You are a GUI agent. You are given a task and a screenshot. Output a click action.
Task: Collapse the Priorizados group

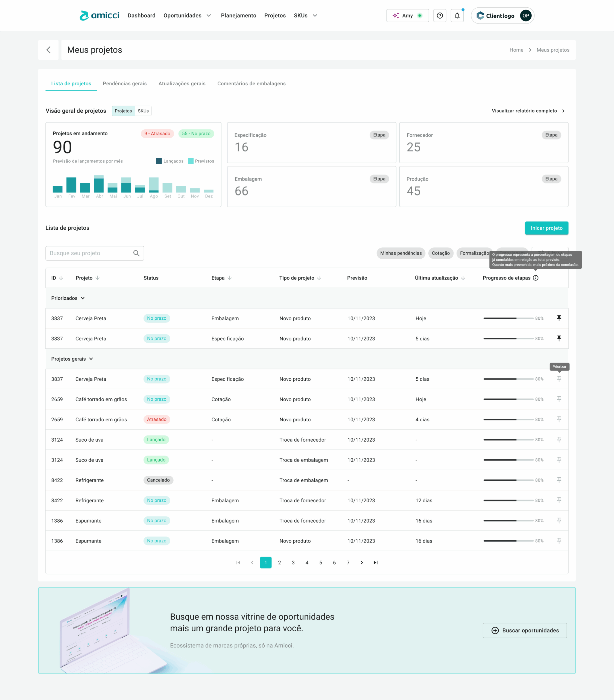83,298
